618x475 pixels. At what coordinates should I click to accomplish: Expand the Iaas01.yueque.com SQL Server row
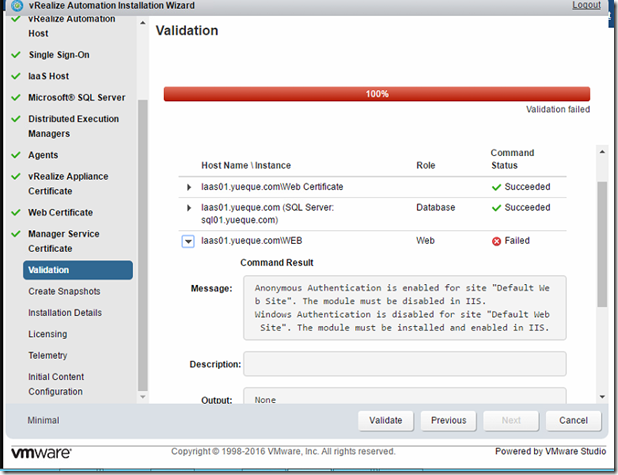[189, 208]
